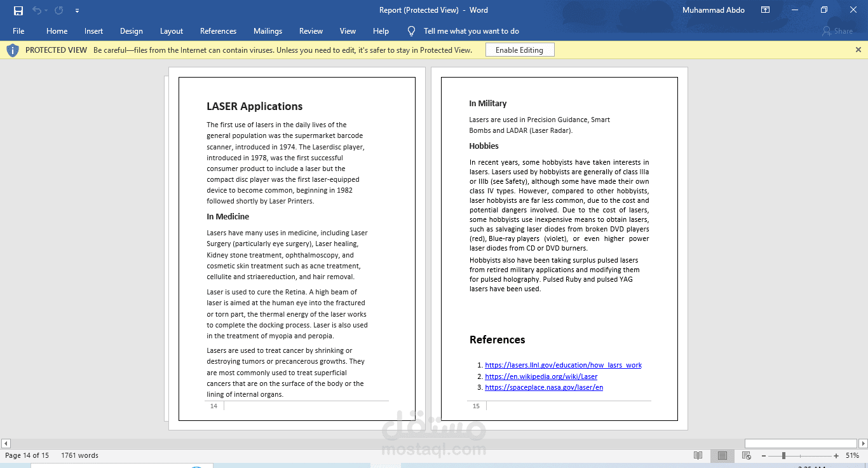The image size is (868, 468).
Task: Click horizontal scrollbar right arrow
Action: (863, 443)
